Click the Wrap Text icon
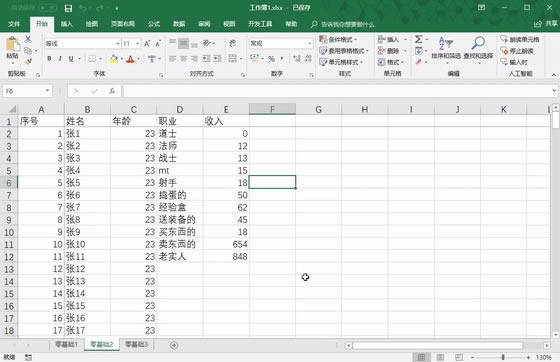 click(232, 44)
